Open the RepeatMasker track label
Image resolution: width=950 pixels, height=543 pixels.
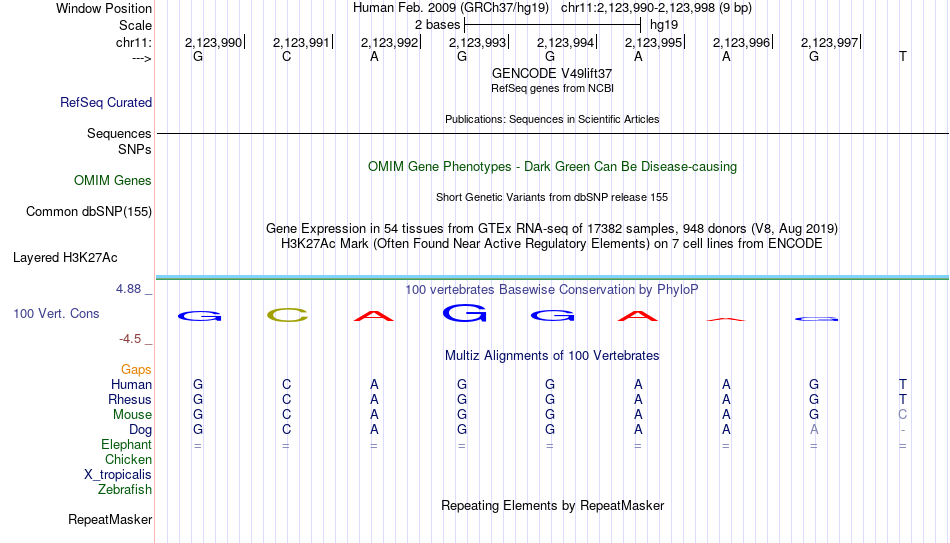click(x=110, y=519)
